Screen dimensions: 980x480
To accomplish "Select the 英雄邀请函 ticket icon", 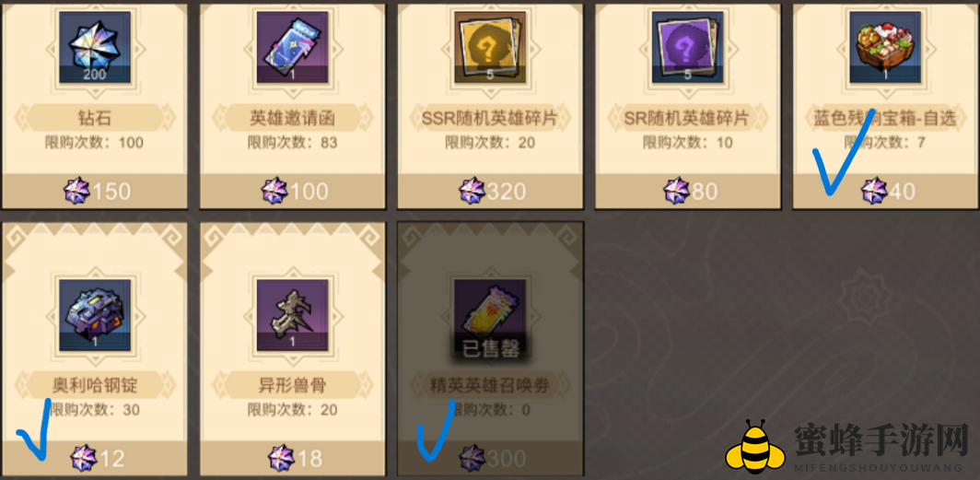I will pos(293,48).
